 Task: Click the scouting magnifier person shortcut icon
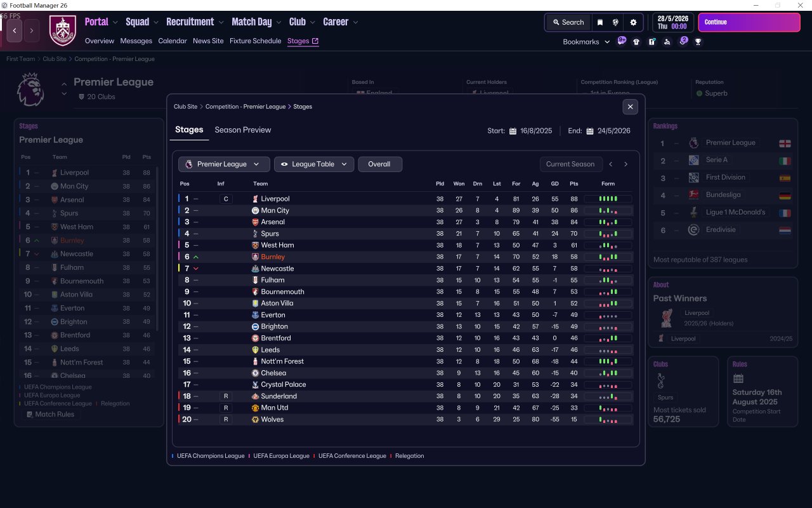point(667,42)
